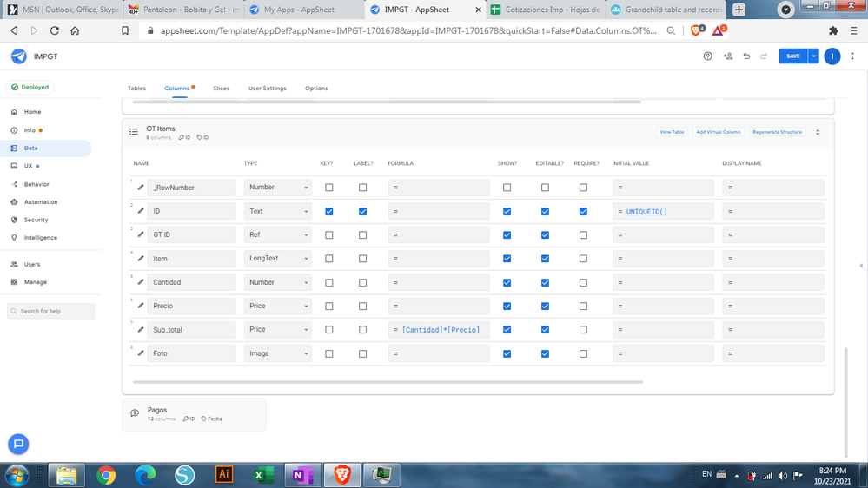Open the help question mark icon

(x=707, y=56)
